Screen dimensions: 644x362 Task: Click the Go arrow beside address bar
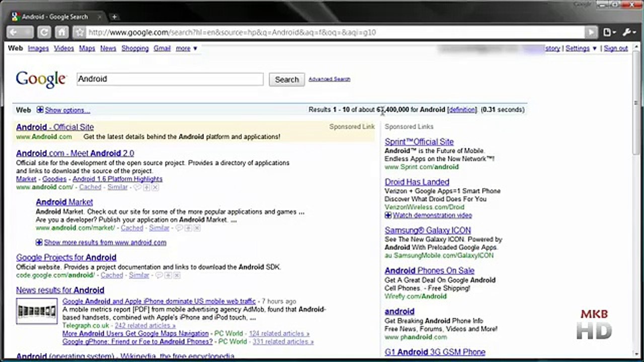pyautogui.click(x=591, y=32)
